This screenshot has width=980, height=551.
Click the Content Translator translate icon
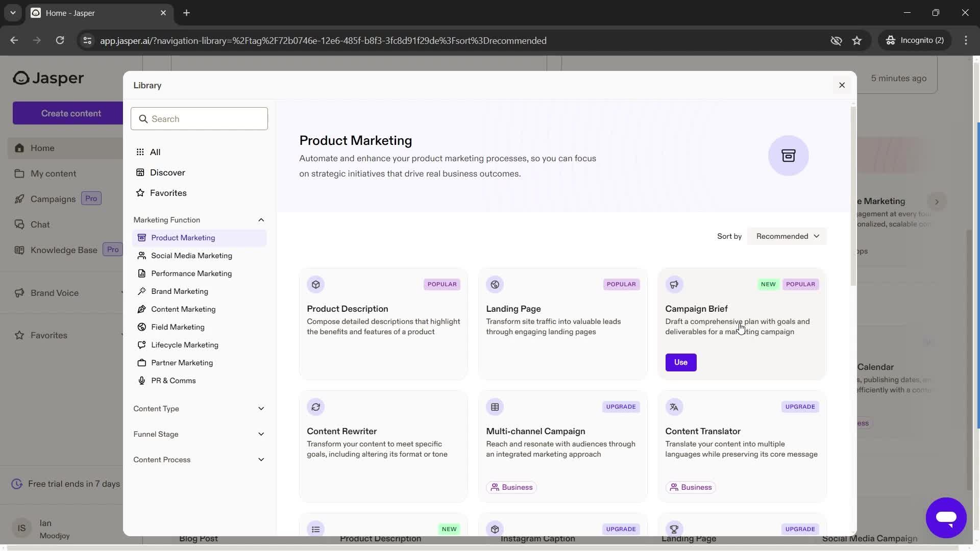click(x=674, y=406)
